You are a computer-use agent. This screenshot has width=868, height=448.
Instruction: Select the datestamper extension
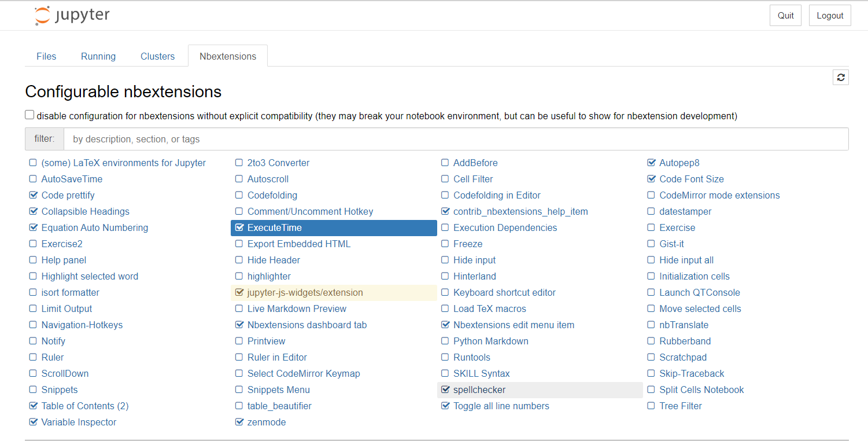[685, 212]
